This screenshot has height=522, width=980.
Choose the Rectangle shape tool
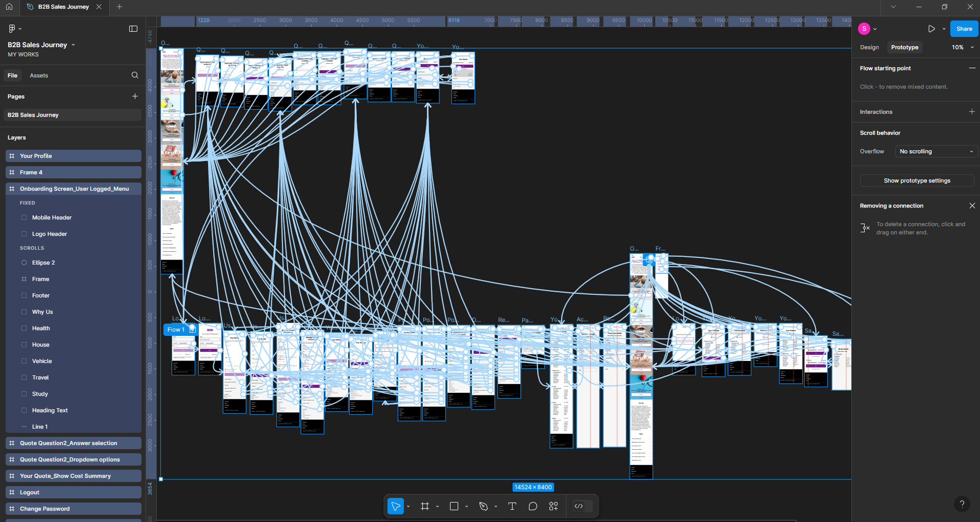[454, 506]
